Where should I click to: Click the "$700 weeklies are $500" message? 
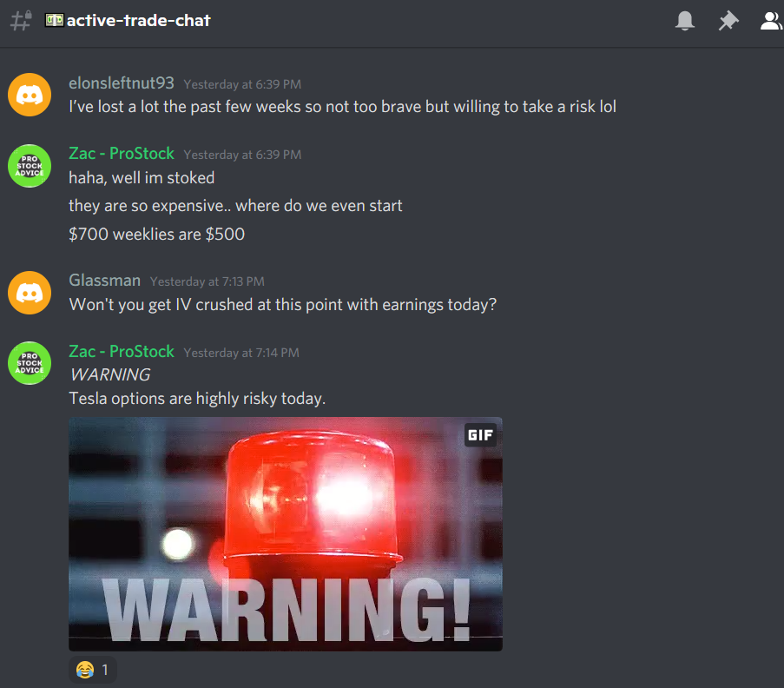(x=156, y=235)
